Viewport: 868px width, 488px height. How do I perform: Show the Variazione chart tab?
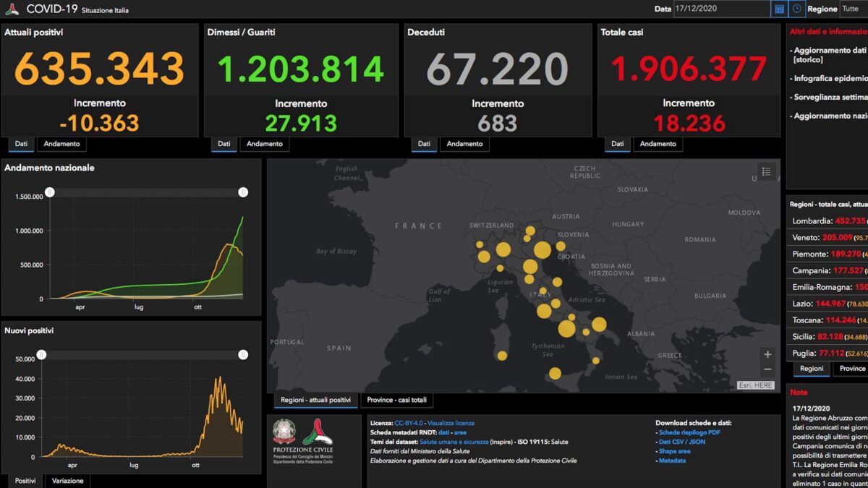click(x=67, y=481)
